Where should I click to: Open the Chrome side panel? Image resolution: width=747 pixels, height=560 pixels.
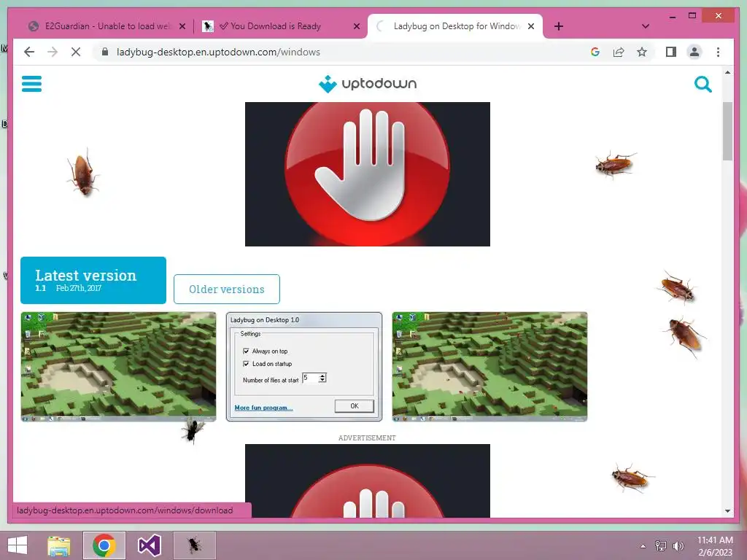pos(671,52)
